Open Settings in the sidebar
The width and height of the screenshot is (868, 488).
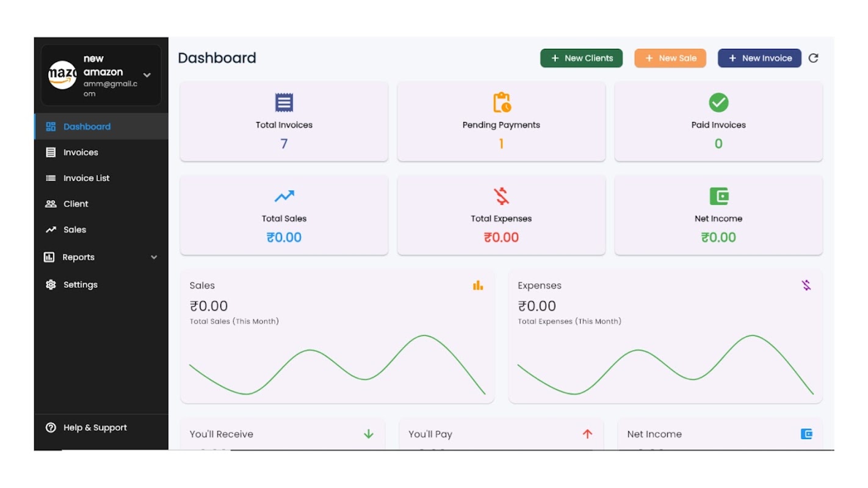coord(80,285)
